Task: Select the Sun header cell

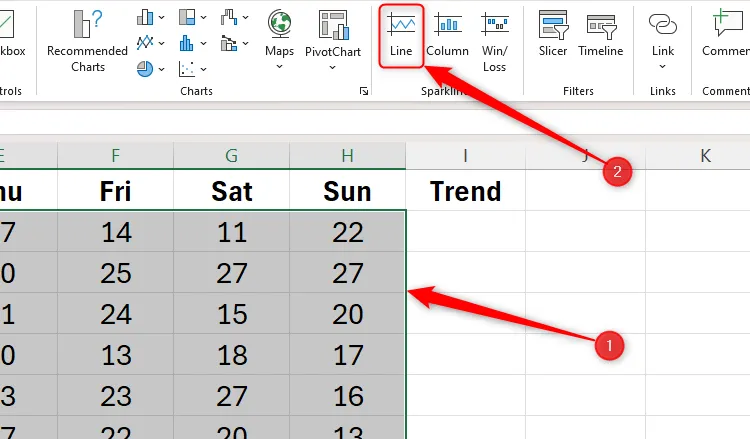Action: click(x=347, y=191)
